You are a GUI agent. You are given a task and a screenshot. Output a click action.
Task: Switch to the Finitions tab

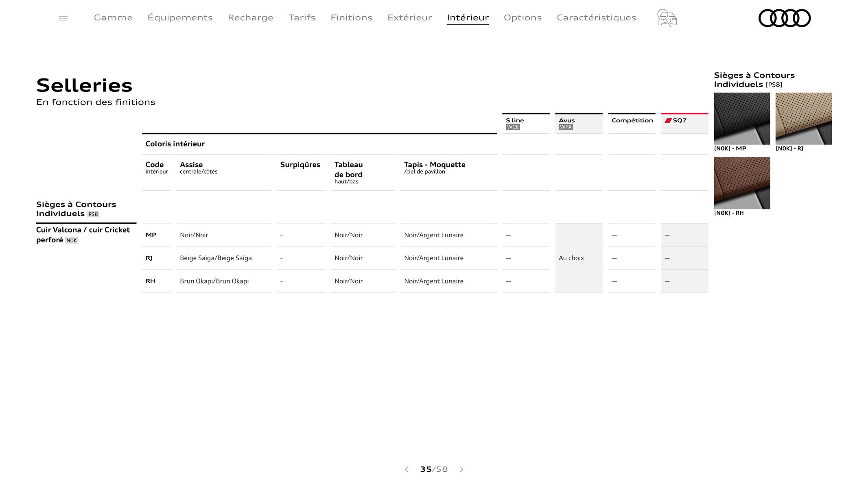point(351,17)
